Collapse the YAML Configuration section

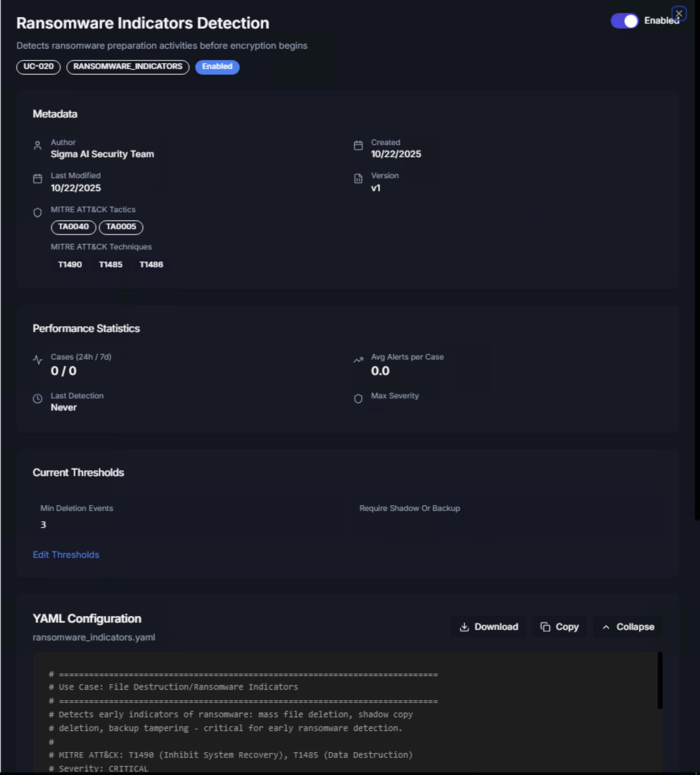pos(627,626)
